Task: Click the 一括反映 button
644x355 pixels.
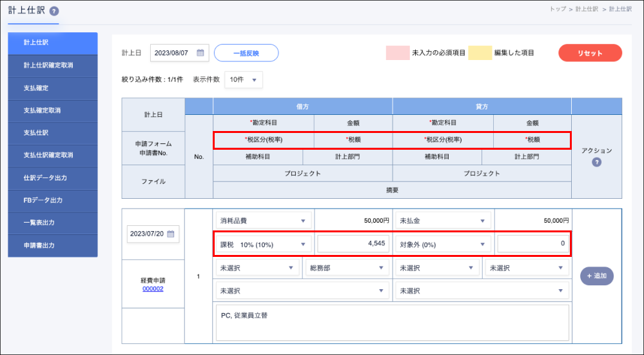Action: coord(246,53)
